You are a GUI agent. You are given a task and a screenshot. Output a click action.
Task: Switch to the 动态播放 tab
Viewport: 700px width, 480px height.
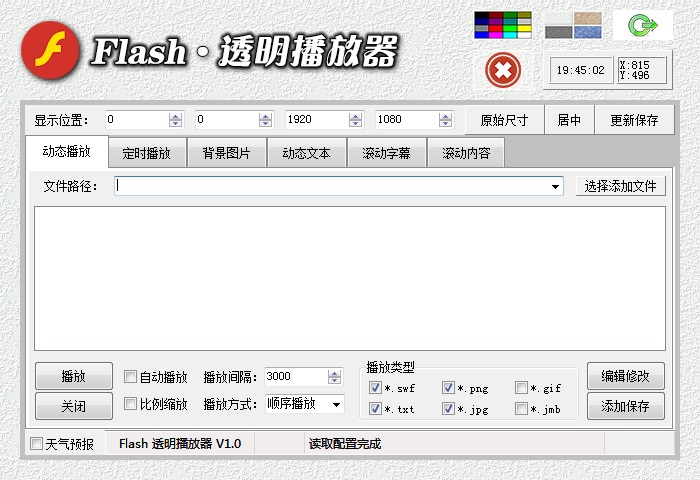67,151
